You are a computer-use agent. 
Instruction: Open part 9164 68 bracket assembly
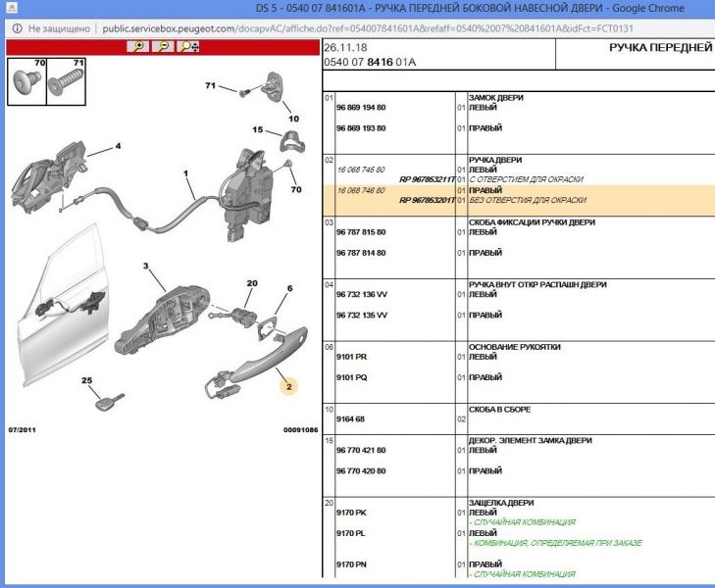350,419
